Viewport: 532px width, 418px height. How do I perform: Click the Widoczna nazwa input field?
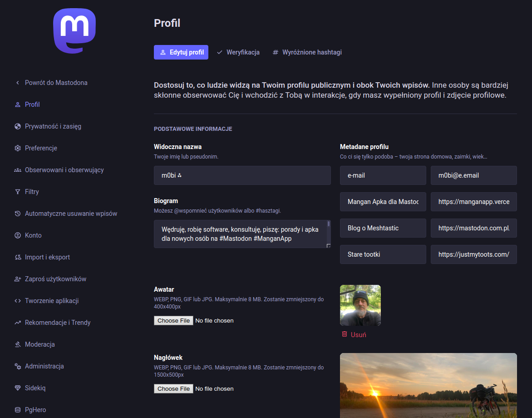[x=242, y=175]
